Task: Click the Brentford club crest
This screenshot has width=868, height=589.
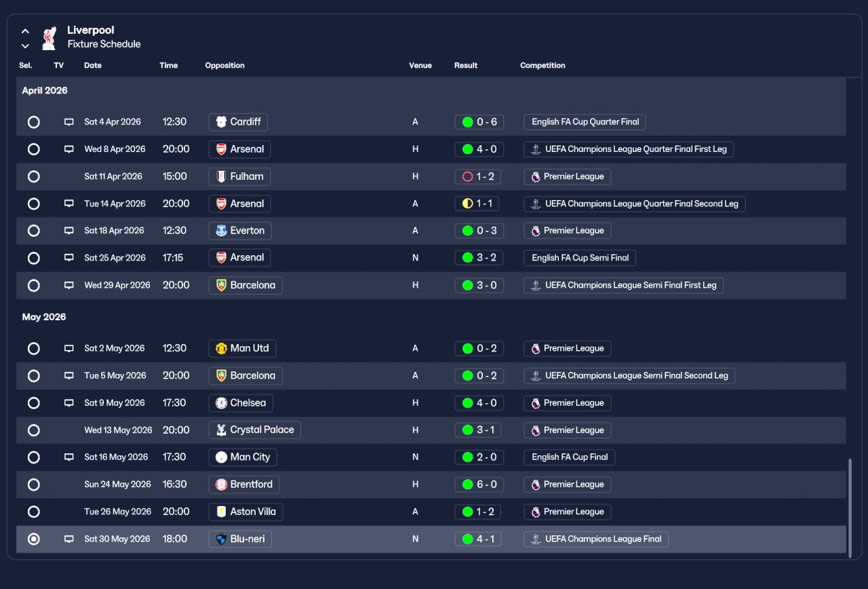Action: (x=221, y=484)
